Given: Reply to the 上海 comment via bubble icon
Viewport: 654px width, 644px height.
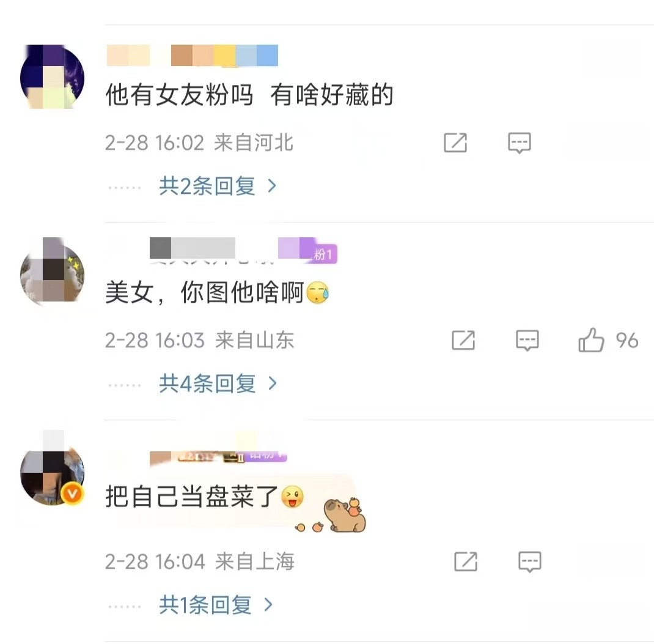Looking at the screenshot, I should (530, 561).
